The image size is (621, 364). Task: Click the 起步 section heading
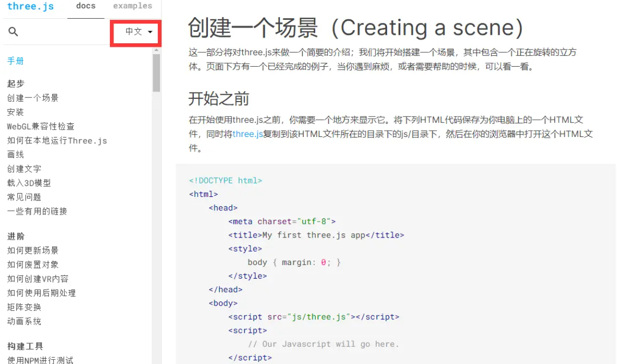[x=16, y=83]
